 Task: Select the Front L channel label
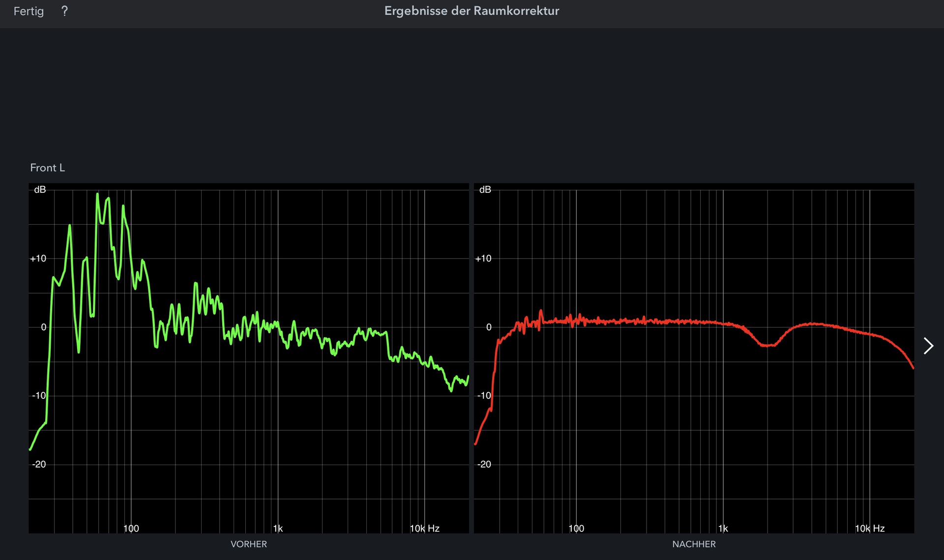47,168
